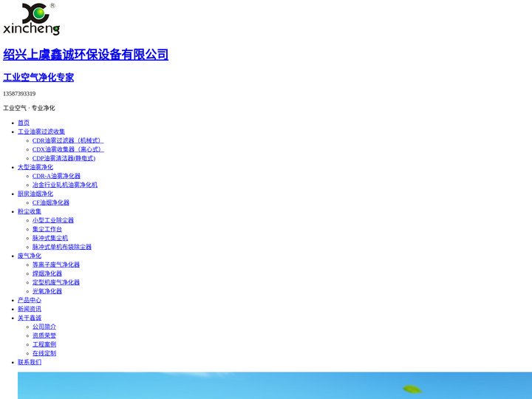The image size is (532, 399).
Task: Open 焊烟净化器 link
Action: [x=47, y=273]
